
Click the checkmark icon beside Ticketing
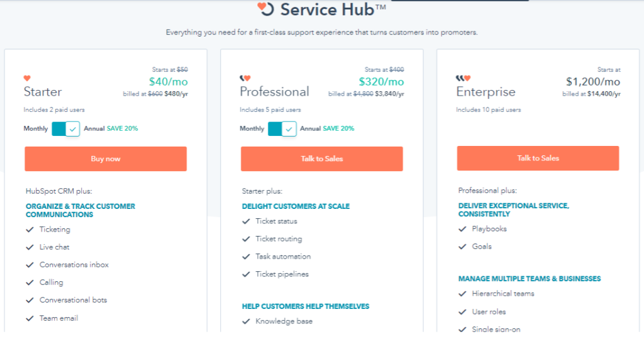tap(30, 230)
